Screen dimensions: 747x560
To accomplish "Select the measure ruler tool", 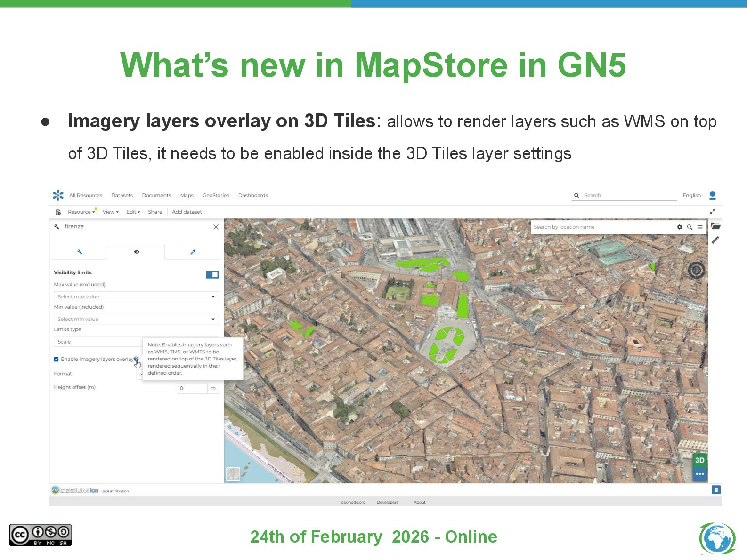I will [x=715, y=240].
